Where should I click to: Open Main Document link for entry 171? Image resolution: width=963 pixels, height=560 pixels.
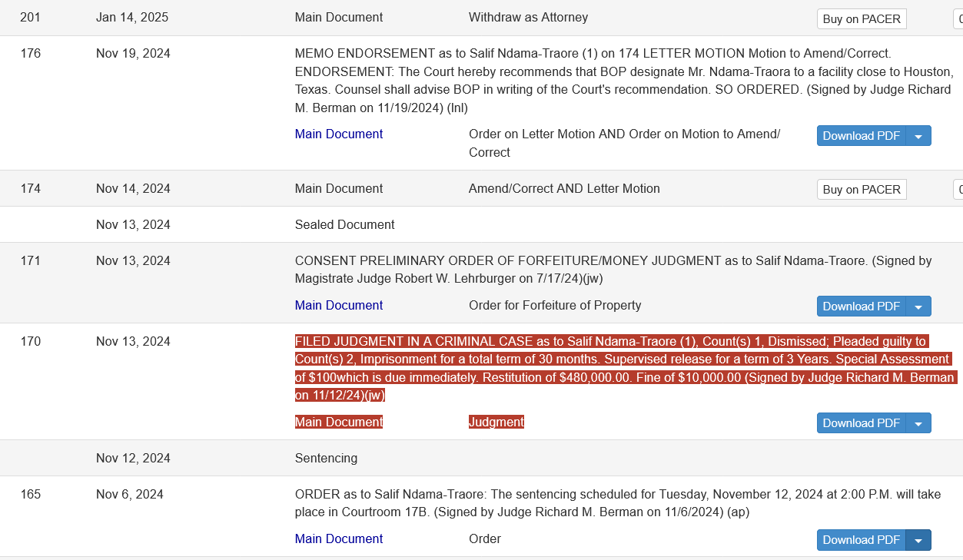(x=339, y=306)
